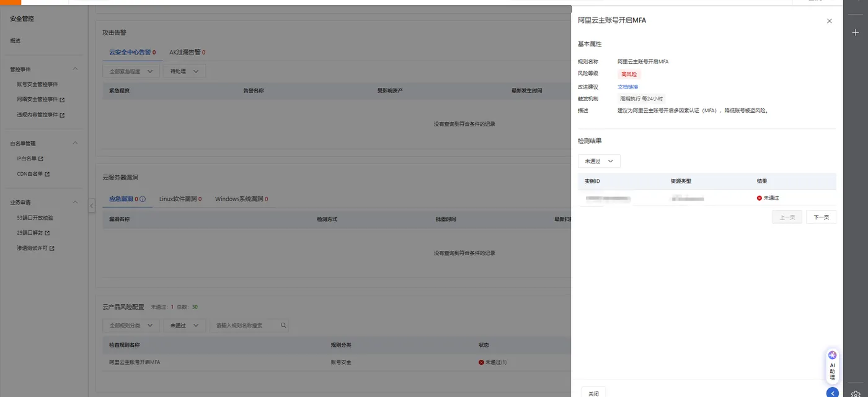This screenshot has width=868, height=397.
Task: Click the 实例ID column header
Action: pos(592,181)
